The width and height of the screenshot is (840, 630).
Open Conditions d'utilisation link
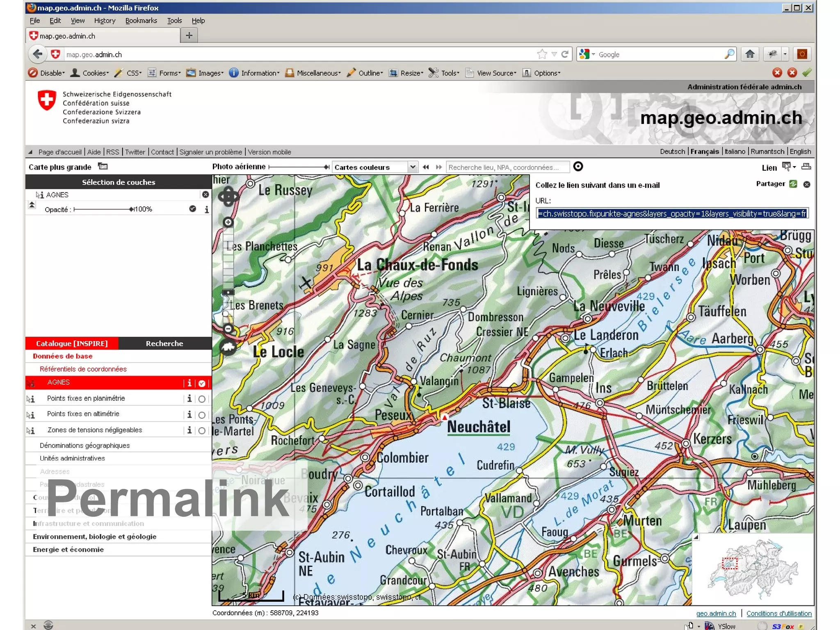click(779, 614)
